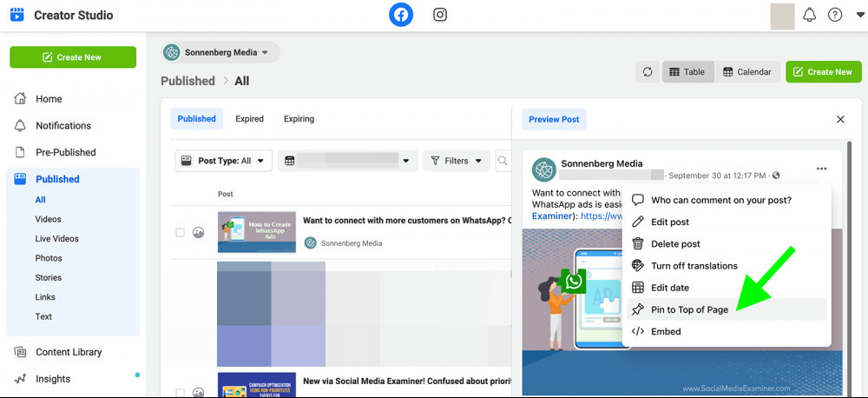868x398 pixels.
Task: Open Insights in the sidebar
Action: pyautogui.click(x=53, y=379)
